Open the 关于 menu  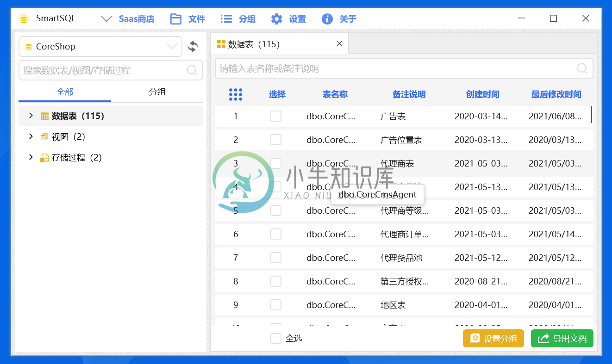point(339,19)
